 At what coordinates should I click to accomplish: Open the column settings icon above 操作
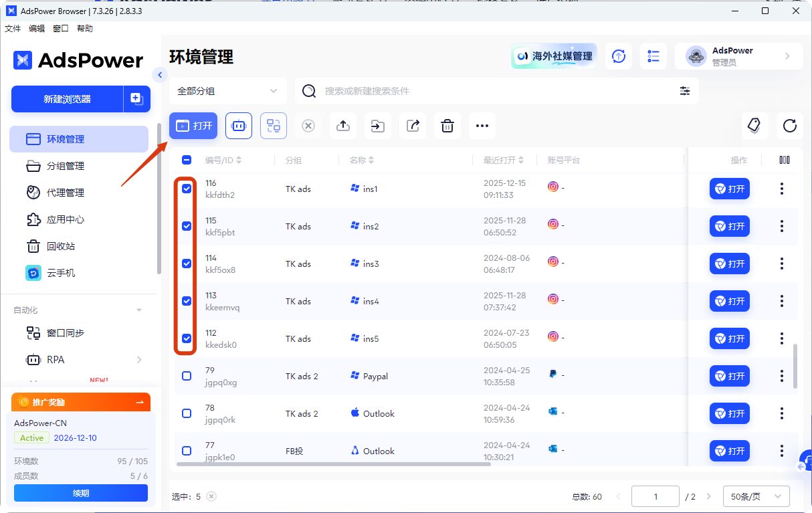[783, 160]
